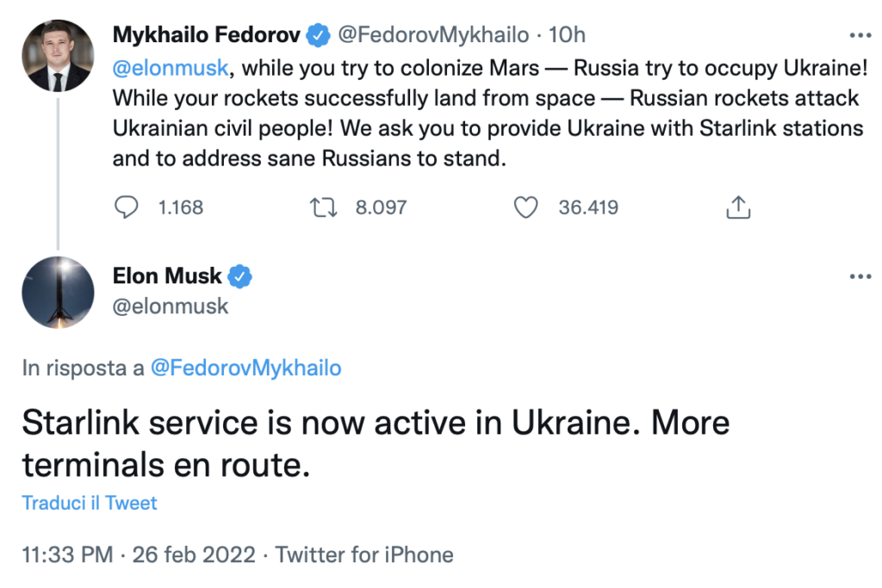Select the Elon Musk display name
The height and width of the screenshot is (588, 882).
tap(168, 275)
